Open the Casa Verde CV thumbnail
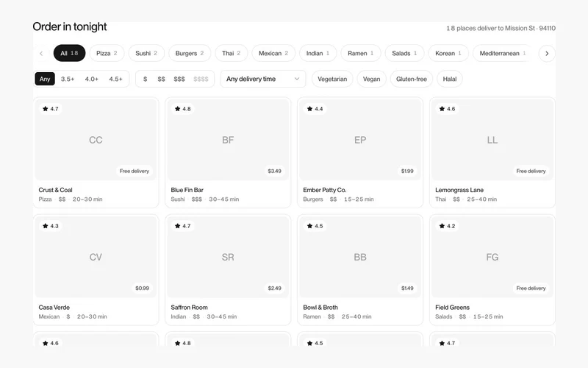Image resolution: width=588 pixels, height=368 pixels. click(x=96, y=257)
